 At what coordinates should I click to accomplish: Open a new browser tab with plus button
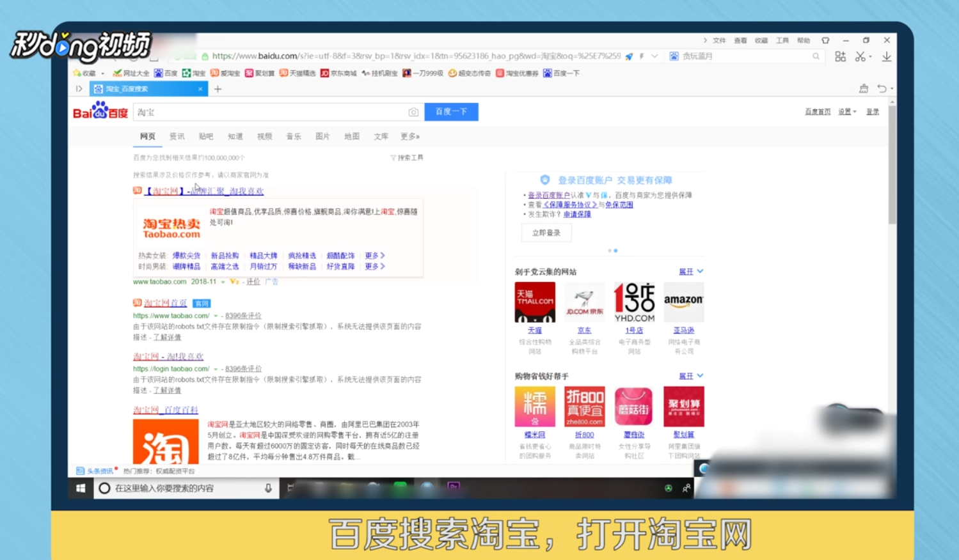(218, 89)
